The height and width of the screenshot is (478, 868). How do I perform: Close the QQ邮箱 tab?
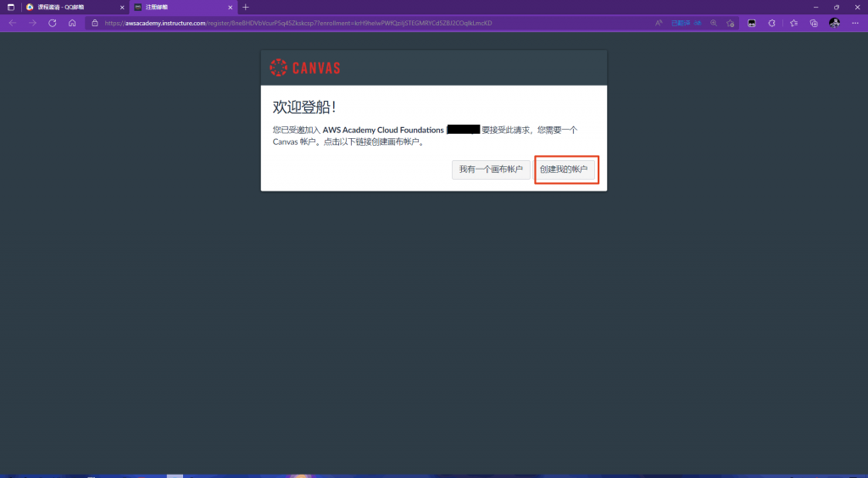(x=122, y=7)
